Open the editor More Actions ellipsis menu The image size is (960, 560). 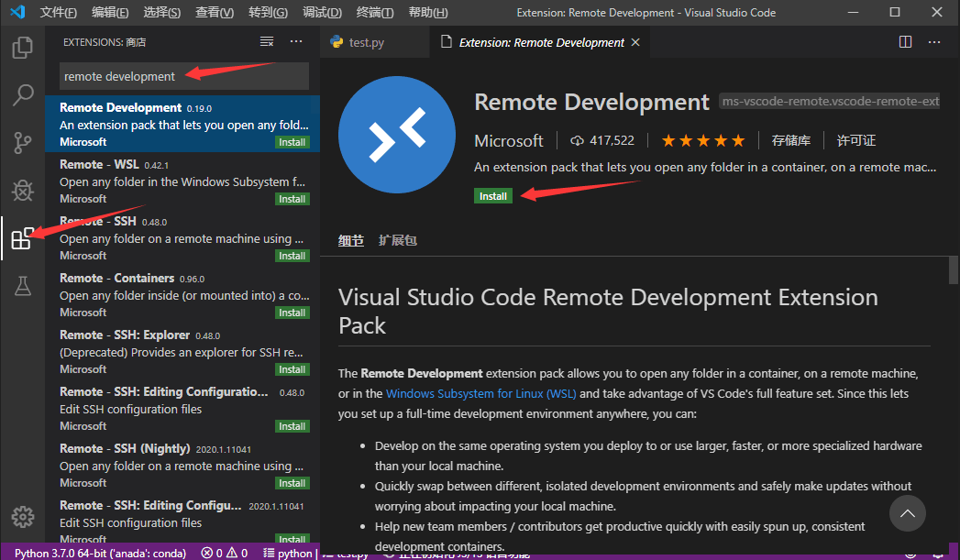[934, 41]
